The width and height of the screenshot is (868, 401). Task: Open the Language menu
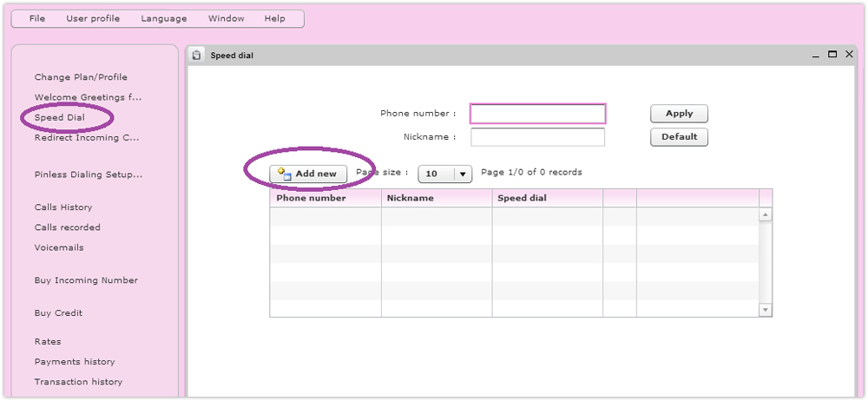(164, 18)
